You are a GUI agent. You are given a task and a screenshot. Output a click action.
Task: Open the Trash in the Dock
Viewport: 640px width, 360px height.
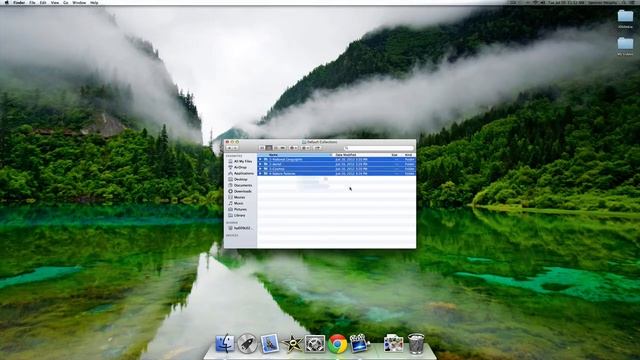[416, 343]
